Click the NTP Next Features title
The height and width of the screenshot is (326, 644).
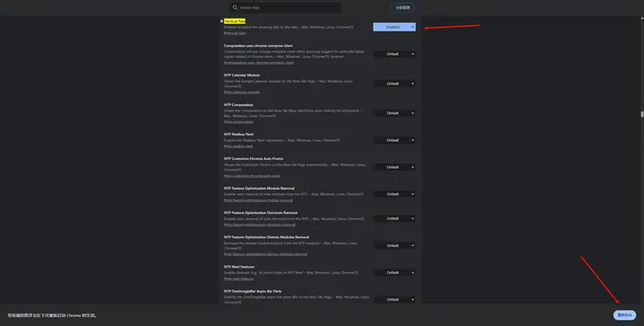239,267
